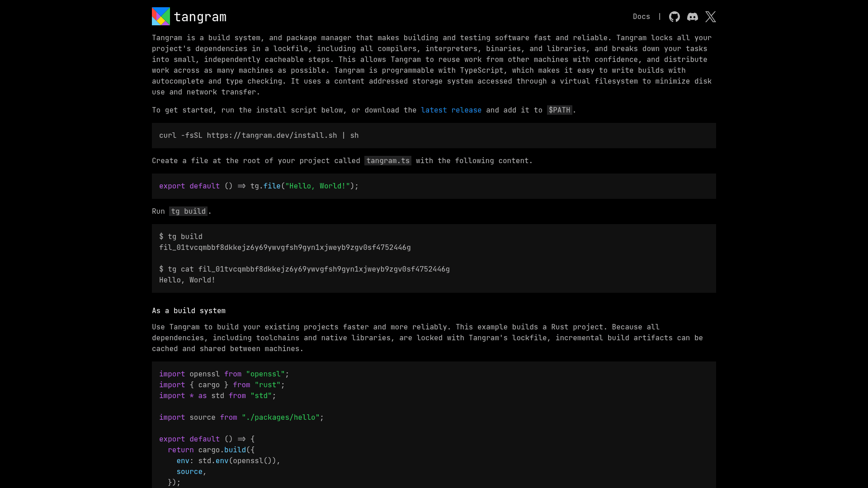Screen dimensions: 868x488
Task: Click the "$ tg build" terminal line
Action: [181, 237]
